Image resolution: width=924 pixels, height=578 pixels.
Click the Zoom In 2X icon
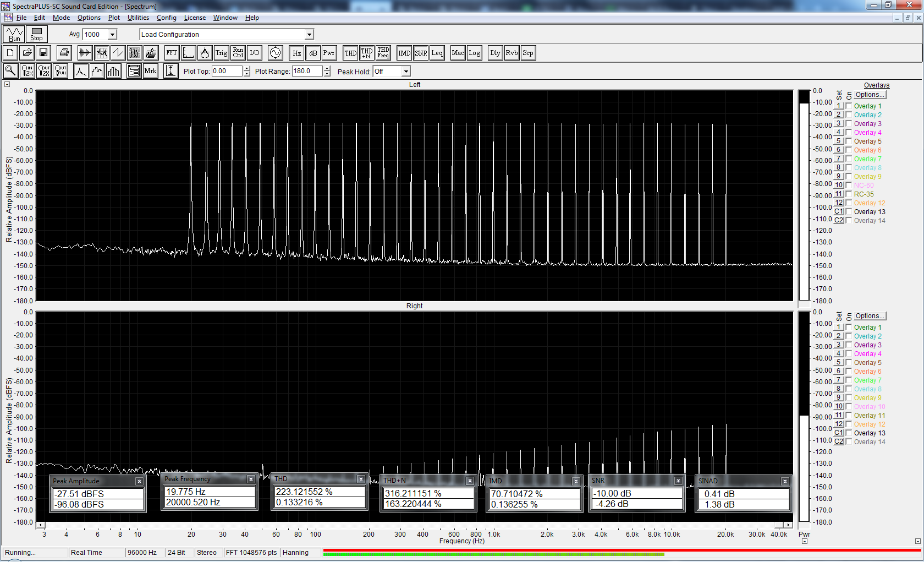pyautogui.click(x=27, y=71)
